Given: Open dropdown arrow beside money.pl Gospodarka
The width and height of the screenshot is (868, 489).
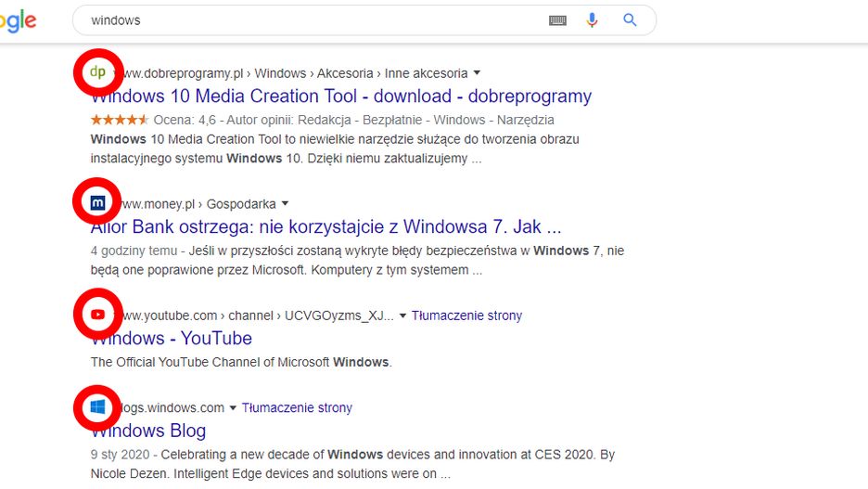Looking at the screenshot, I should pos(285,203).
